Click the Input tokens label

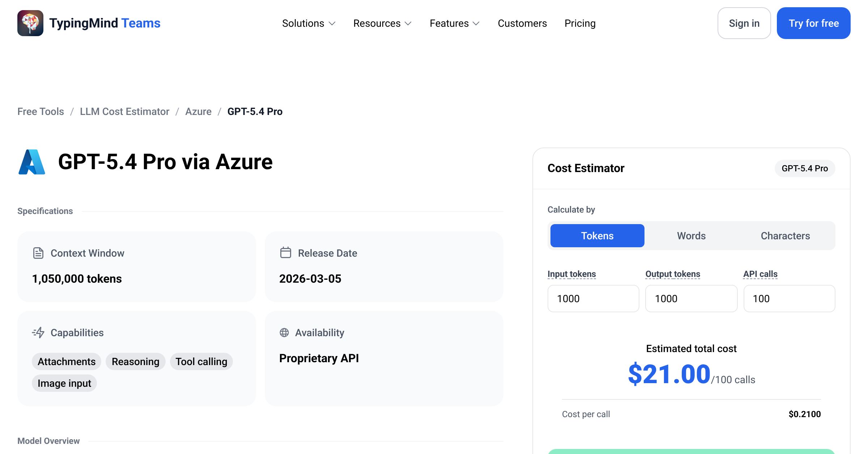coord(572,274)
